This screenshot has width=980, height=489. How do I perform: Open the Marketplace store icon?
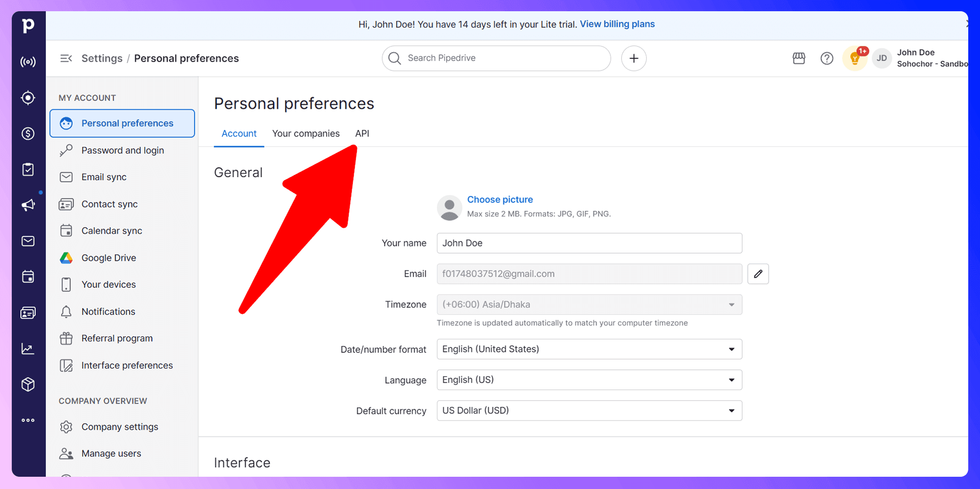click(x=799, y=58)
